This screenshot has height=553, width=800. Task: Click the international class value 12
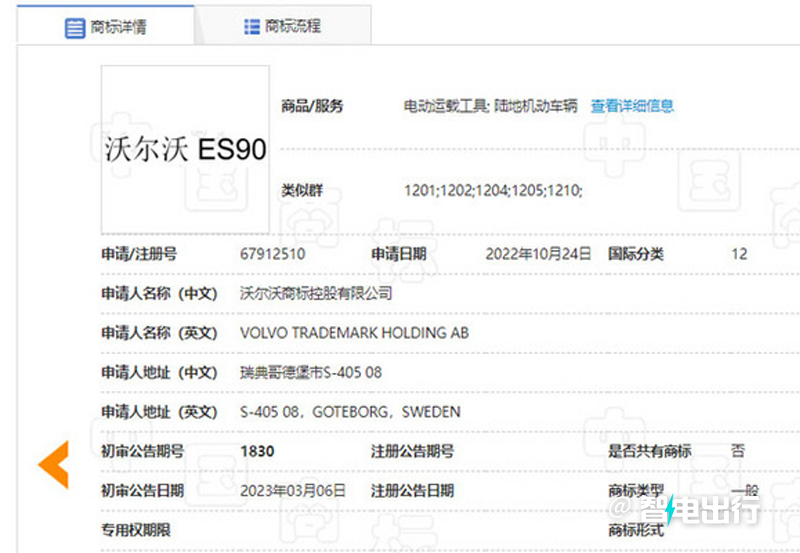pyautogui.click(x=739, y=254)
